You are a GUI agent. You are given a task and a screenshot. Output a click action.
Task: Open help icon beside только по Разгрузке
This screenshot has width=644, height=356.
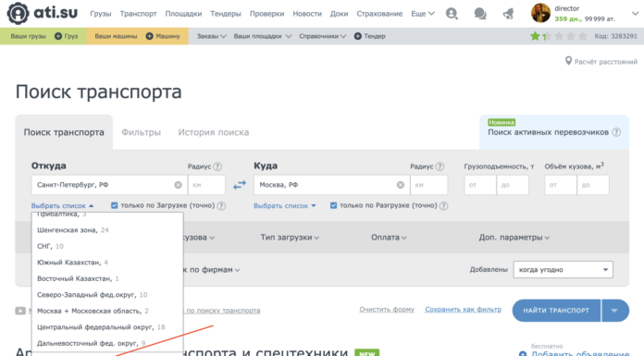pos(443,205)
